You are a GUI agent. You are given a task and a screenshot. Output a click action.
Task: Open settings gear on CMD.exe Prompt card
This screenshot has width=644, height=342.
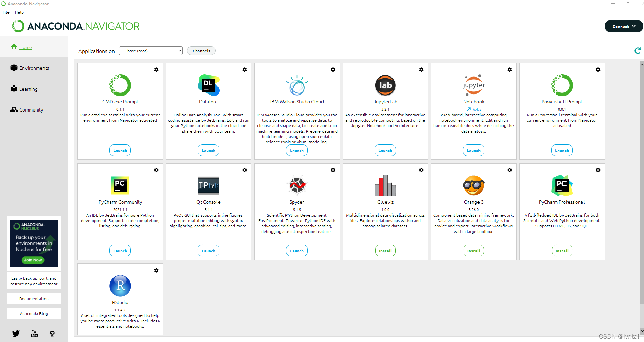[156, 70]
